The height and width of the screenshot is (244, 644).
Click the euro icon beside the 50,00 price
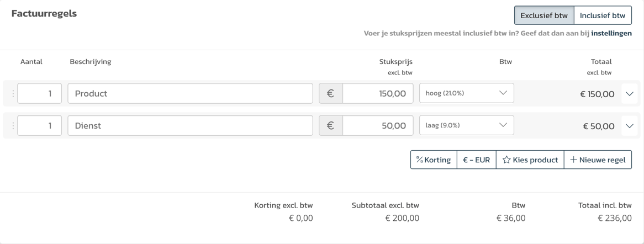[x=331, y=125]
